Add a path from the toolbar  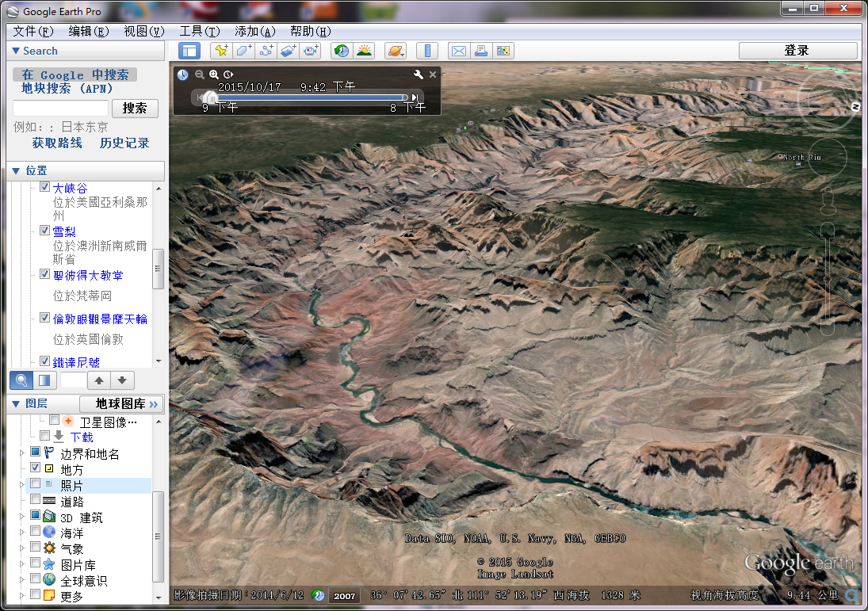coord(266,51)
